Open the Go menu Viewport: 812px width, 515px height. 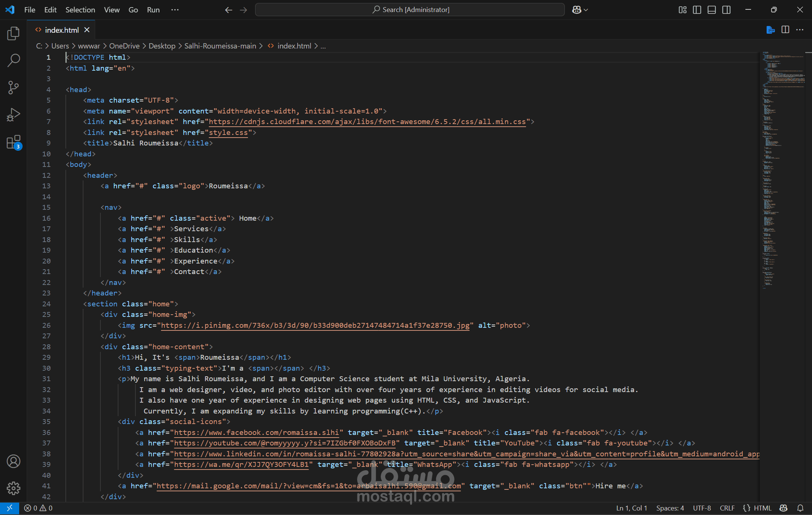pos(133,10)
